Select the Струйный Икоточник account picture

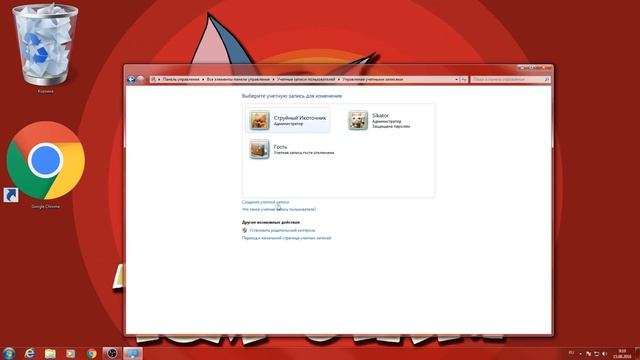click(260, 120)
